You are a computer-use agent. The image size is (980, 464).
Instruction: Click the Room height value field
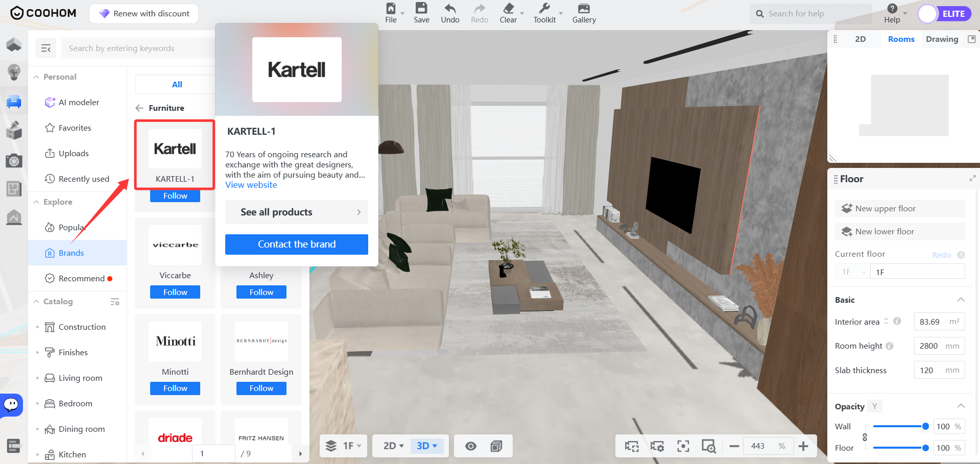tap(939, 346)
